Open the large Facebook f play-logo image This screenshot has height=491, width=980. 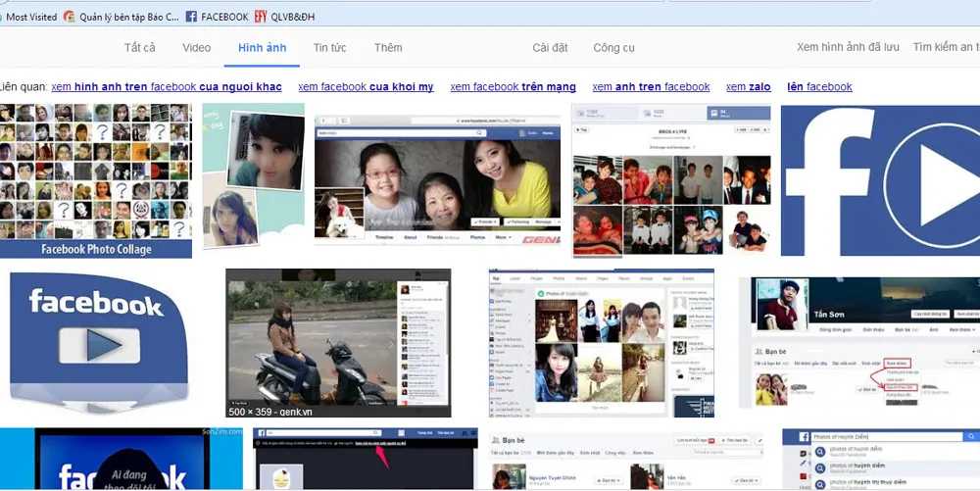coord(880,180)
